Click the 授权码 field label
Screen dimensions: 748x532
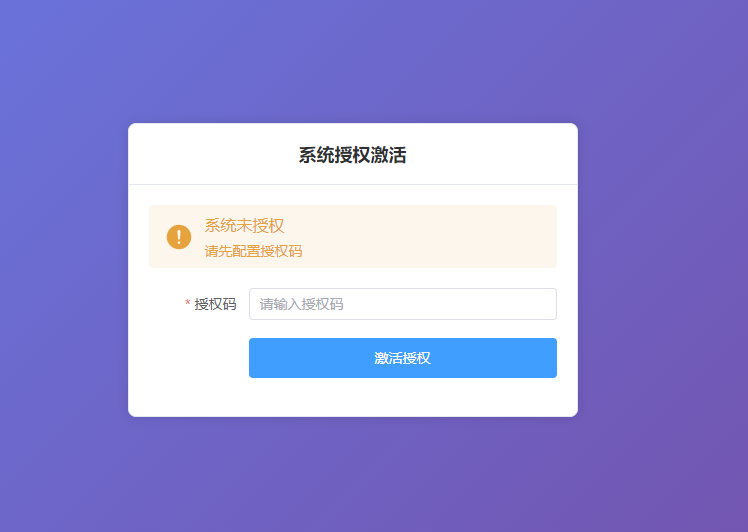point(215,304)
